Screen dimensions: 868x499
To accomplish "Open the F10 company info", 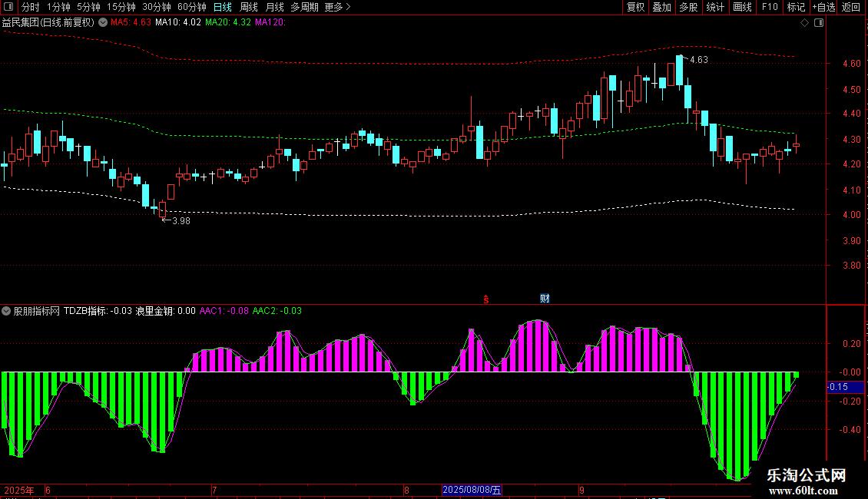I will click(x=770, y=7).
